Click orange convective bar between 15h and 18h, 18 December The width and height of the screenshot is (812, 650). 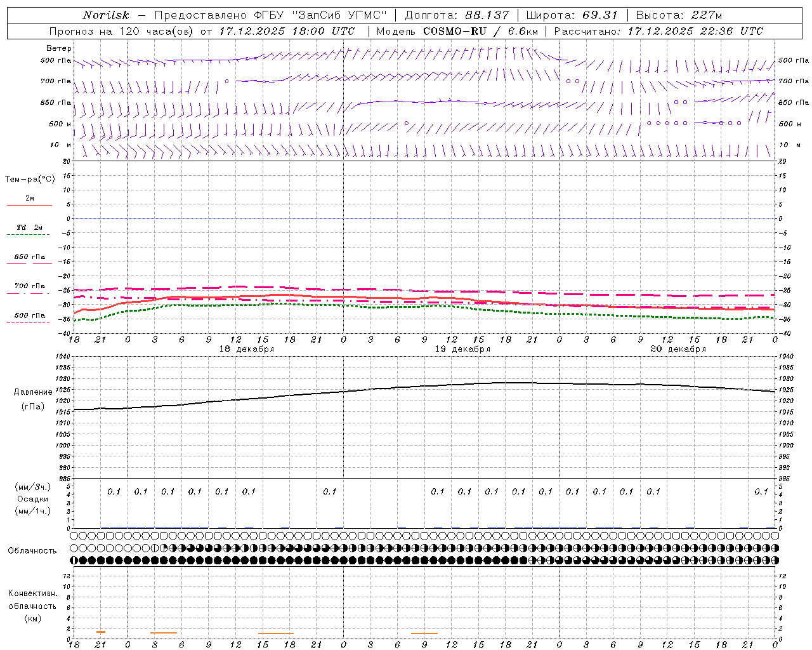click(x=276, y=633)
